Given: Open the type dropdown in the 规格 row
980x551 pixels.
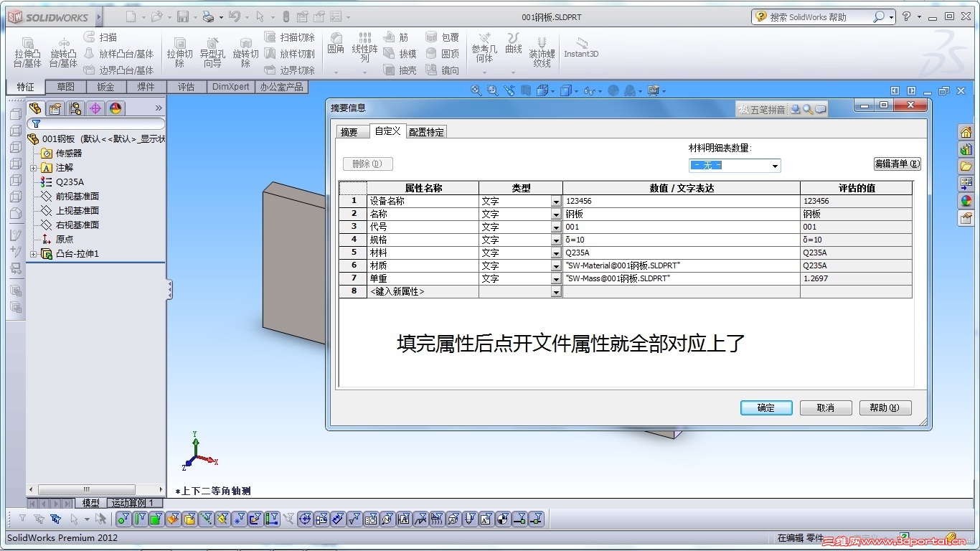Looking at the screenshot, I should [x=556, y=240].
